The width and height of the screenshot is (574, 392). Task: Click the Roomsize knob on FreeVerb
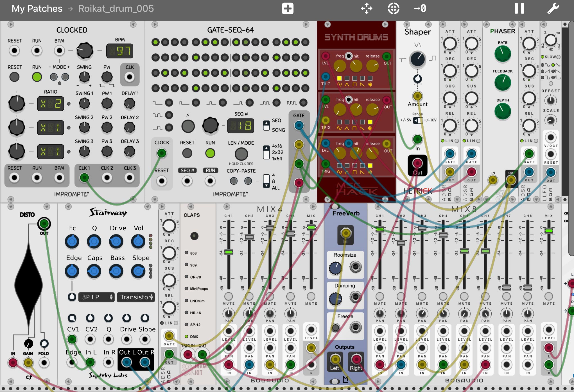pos(335,268)
